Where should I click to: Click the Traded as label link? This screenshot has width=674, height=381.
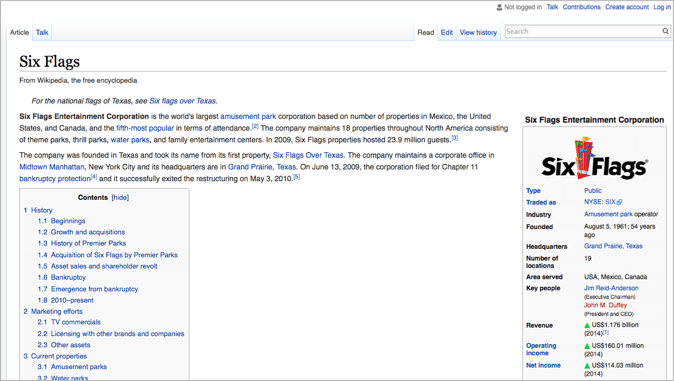(541, 203)
